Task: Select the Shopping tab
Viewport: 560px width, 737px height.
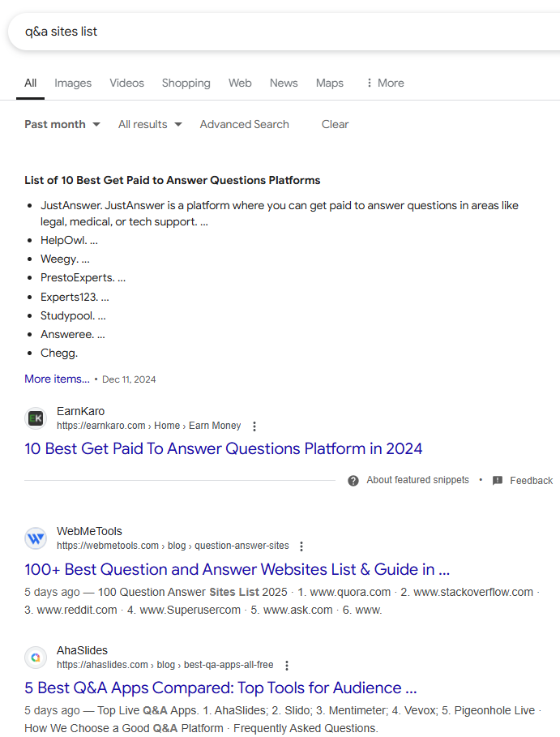Action: coord(186,83)
